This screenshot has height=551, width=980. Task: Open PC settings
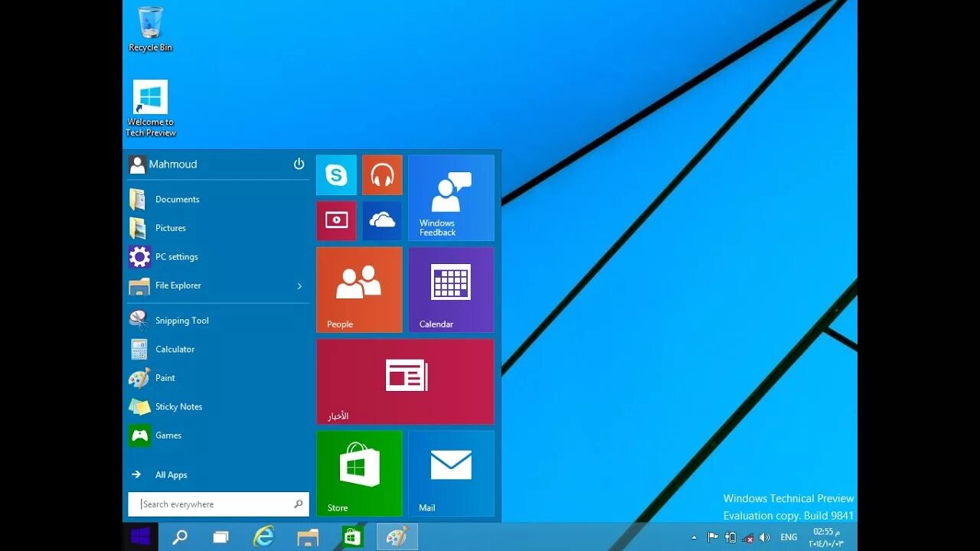pyautogui.click(x=218, y=256)
